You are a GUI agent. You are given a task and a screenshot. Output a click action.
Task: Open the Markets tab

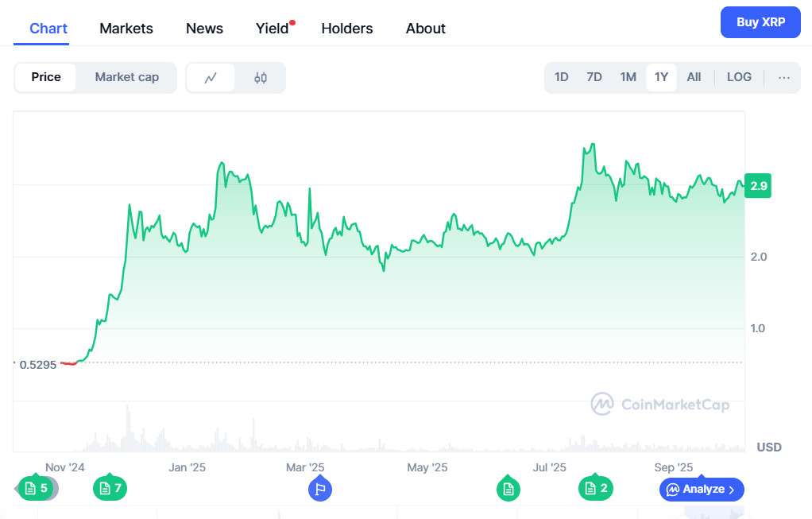[126, 29]
